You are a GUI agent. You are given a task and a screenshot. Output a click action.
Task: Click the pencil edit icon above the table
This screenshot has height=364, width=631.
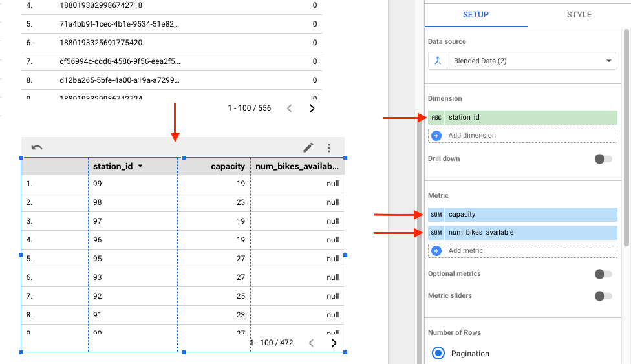pyautogui.click(x=308, y=148)
